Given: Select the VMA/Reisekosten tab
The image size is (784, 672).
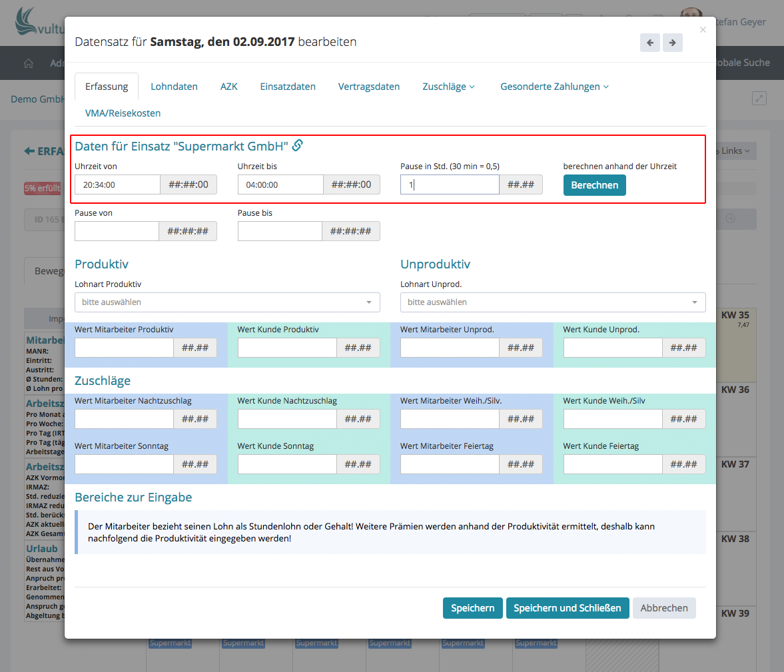Looking at the screenshot, I should click(123, 113).
